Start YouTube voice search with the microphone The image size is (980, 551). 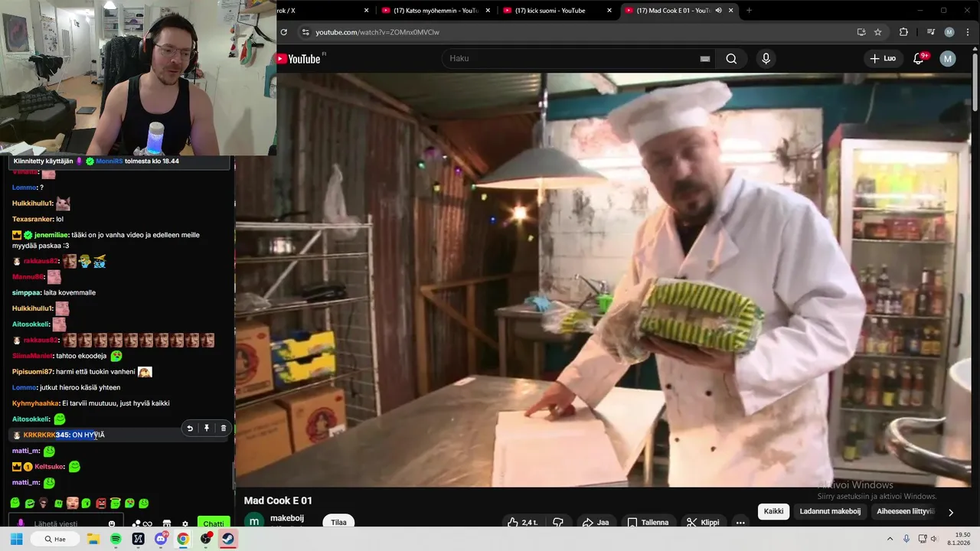click(766, 59)
